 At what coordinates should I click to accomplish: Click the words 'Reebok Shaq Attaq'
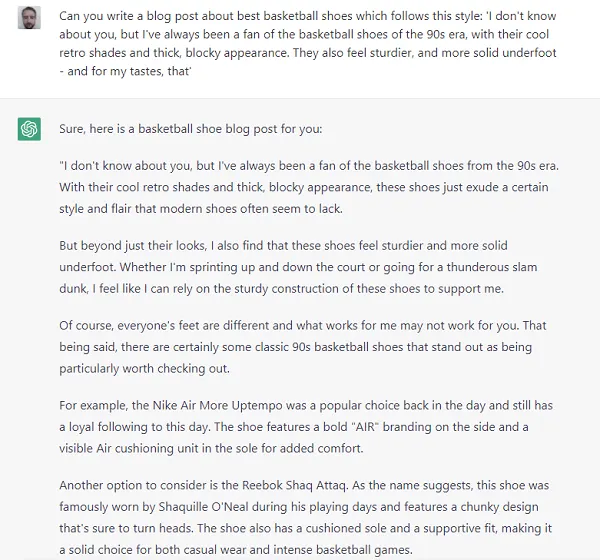pyautogui.click(x=295, y=485)
